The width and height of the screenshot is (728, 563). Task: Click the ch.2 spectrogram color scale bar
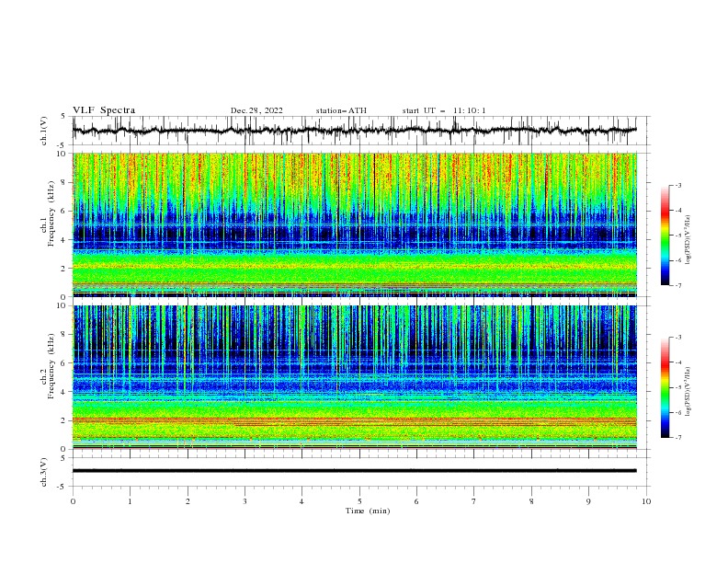point(665,387)
